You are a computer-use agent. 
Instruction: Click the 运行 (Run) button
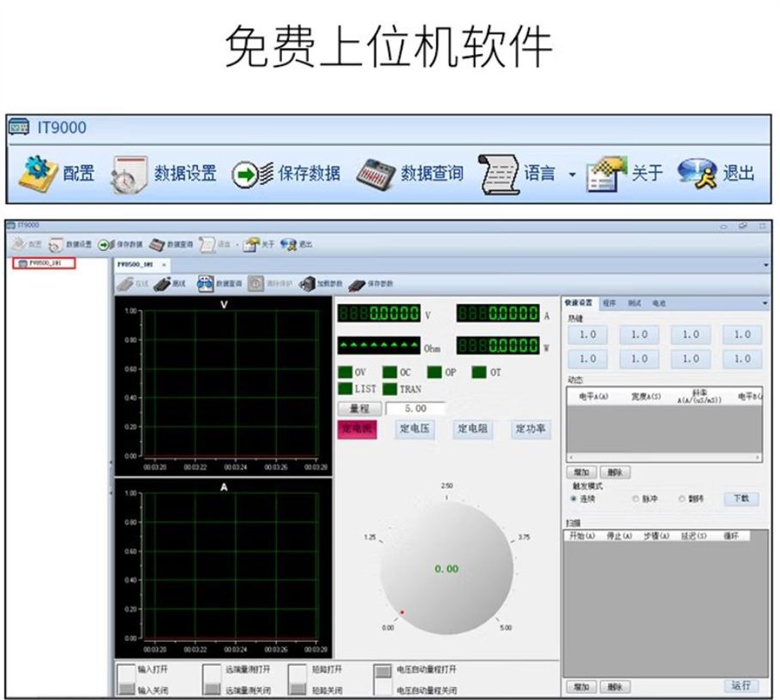[x=744, y=685]
